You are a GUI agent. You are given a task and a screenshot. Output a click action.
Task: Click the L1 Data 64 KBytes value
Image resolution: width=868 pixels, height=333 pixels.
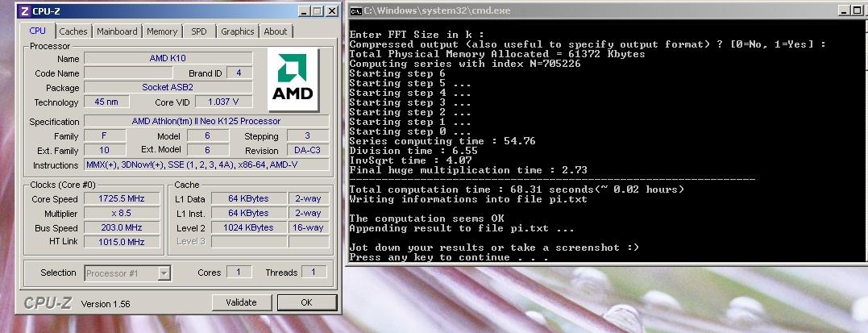248,198
